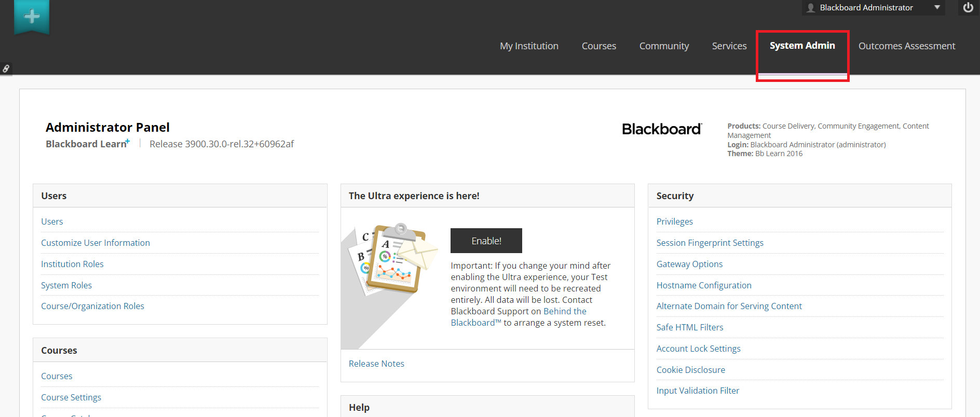Image resolution: width=980 pixels, height=417 pixels.
Task: Open Hostname Configuration link
Action: (704, 285)
